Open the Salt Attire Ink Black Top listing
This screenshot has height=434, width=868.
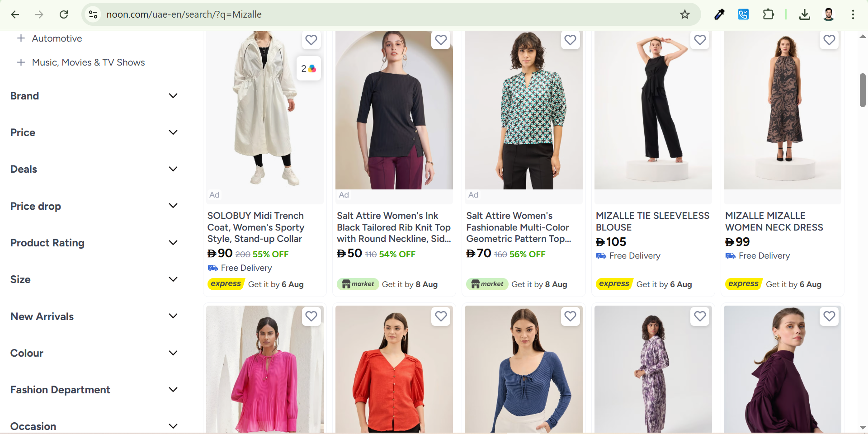tap(393, 227)
